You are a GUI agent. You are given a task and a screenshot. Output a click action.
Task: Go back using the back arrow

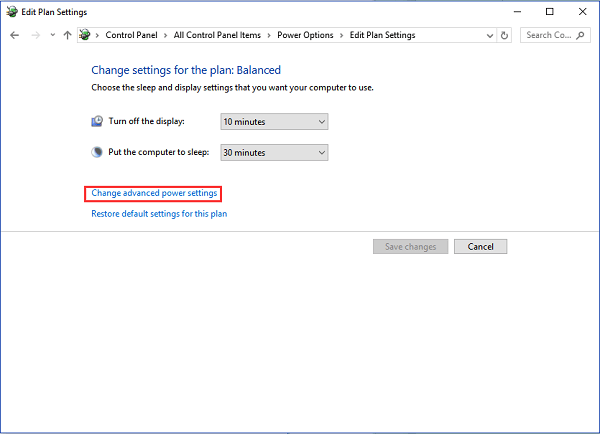pyautogui.click(x=15, y=35)
